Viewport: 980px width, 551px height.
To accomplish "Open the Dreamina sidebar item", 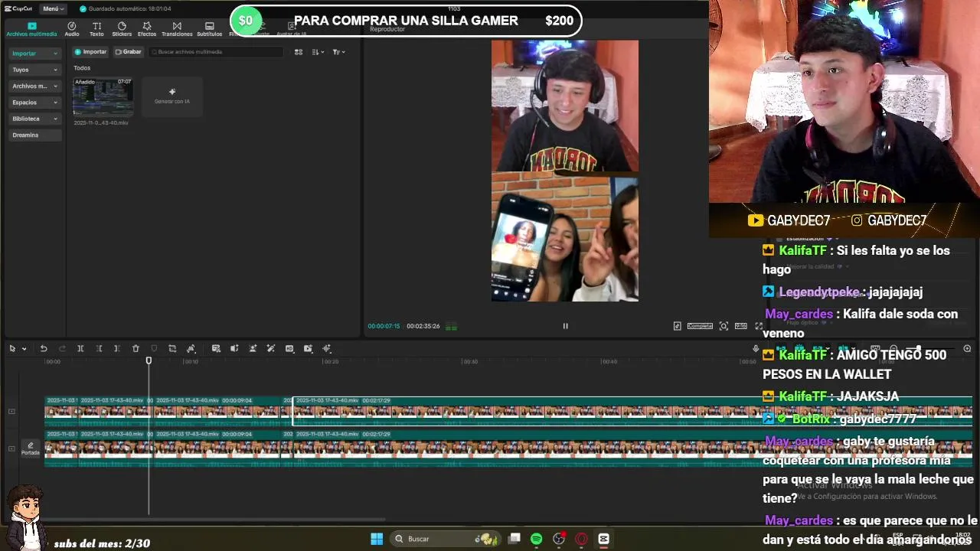I will pyautogui.click(x=34, y=135).
